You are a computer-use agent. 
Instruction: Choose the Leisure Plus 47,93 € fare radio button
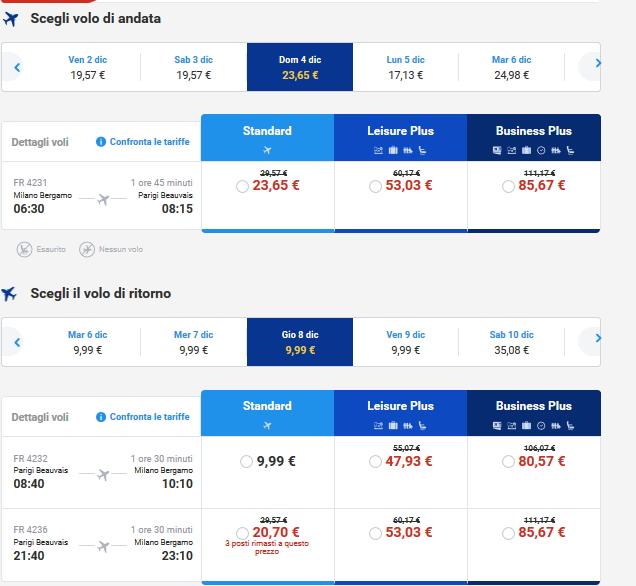point(375,462)
